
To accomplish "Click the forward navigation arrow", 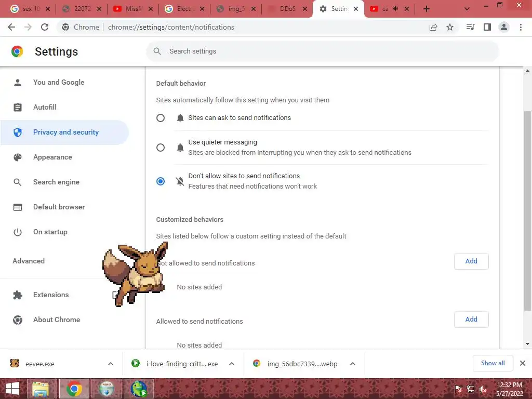I will pos(28,27).
